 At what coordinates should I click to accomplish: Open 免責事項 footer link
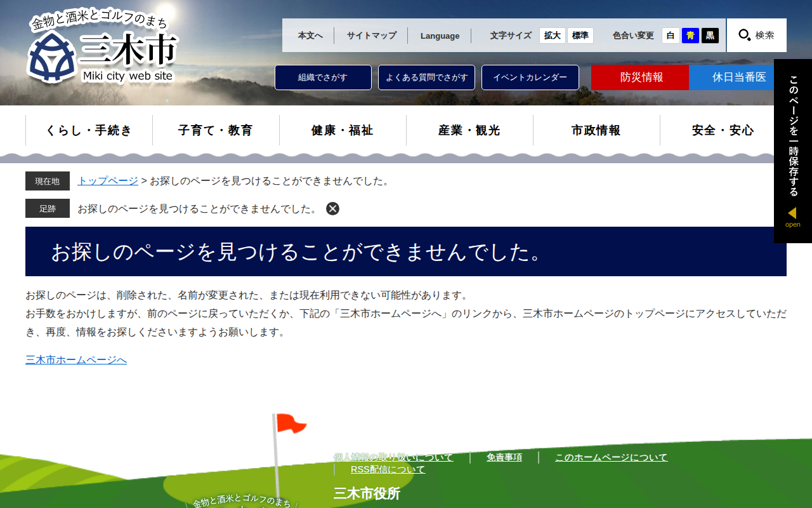pos(504,457)
